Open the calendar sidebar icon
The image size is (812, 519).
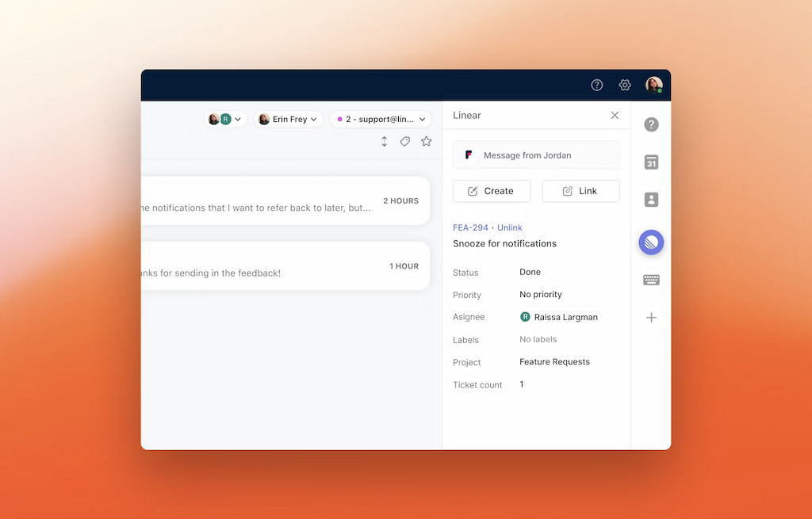coord(651,162)
